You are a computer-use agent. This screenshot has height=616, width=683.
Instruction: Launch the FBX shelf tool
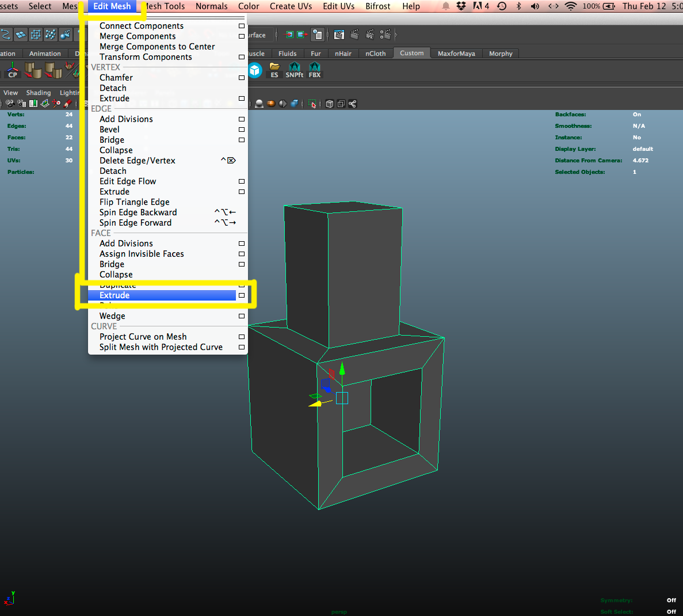tap(315, 70)
